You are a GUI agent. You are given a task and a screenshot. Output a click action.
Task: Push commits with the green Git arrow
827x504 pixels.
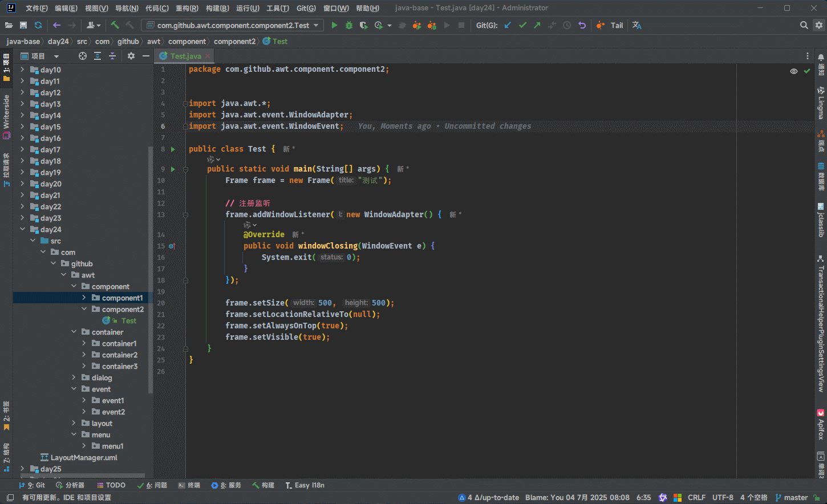(x=537, y=25)
